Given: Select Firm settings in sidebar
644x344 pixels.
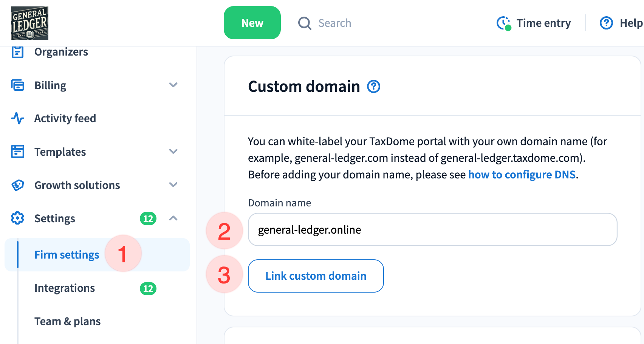Looking at the screenshot, I should point(67,255).
